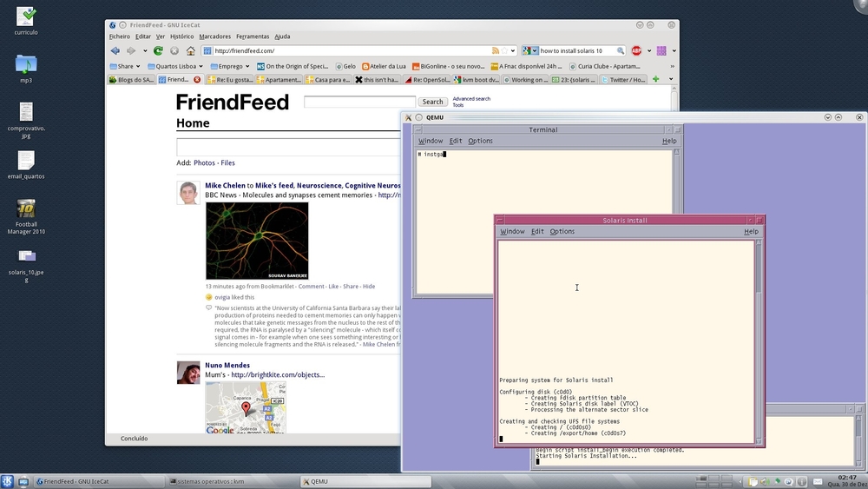Open Nuno Mendes profile link
The image size is (868, 489).
click(227, 365)
